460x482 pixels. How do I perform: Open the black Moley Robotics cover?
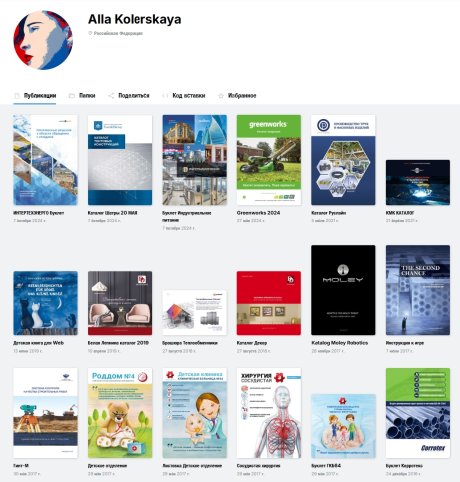(x=343, y=290)
